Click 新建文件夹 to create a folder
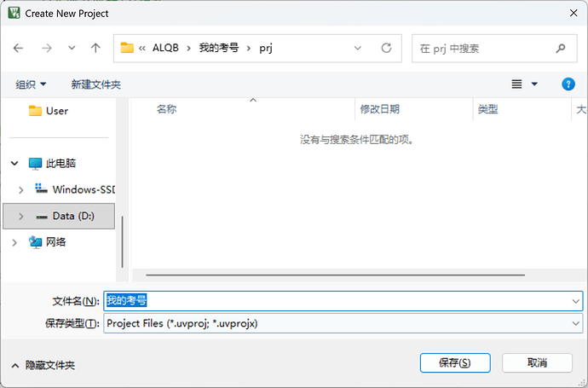The height and width of the screenshot is (388, 588). [96, 84]
